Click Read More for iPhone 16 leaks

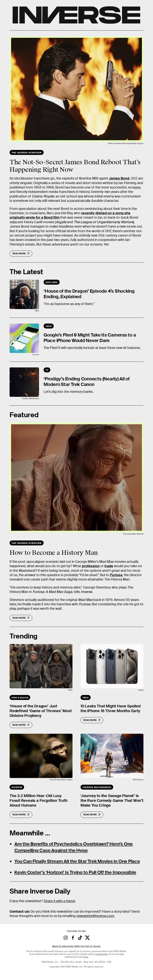(x=92, y=720)
